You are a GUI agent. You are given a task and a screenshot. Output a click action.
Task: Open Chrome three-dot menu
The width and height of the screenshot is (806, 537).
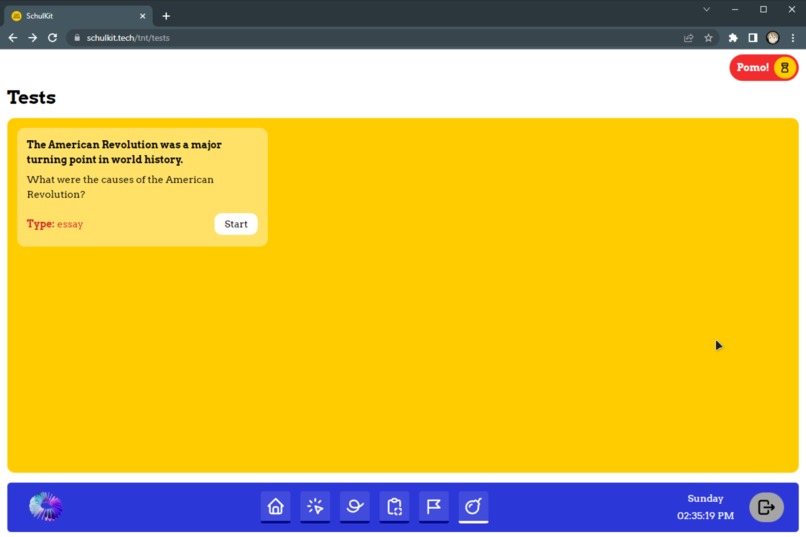793,38
